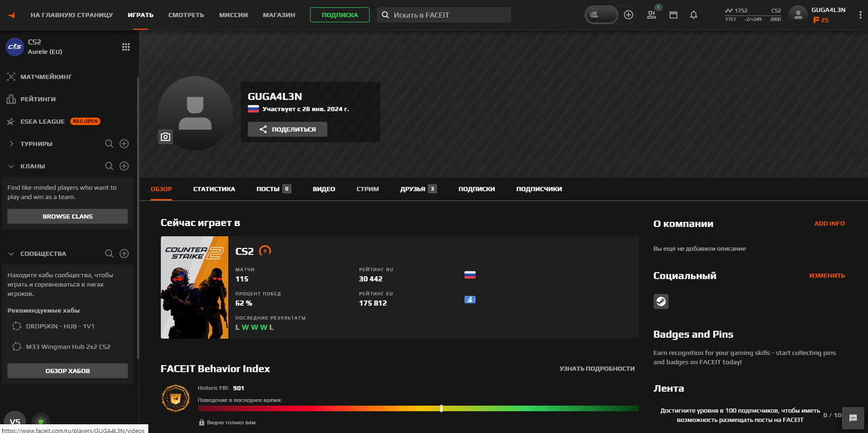868x433 pixels.
Task: Click the RU rating value 30 442
Action: pyautogui.click(x=371, y=279)
